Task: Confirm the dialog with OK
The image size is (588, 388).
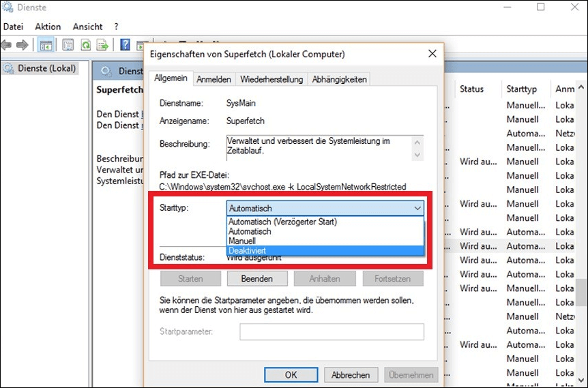Action: point(291,374)
